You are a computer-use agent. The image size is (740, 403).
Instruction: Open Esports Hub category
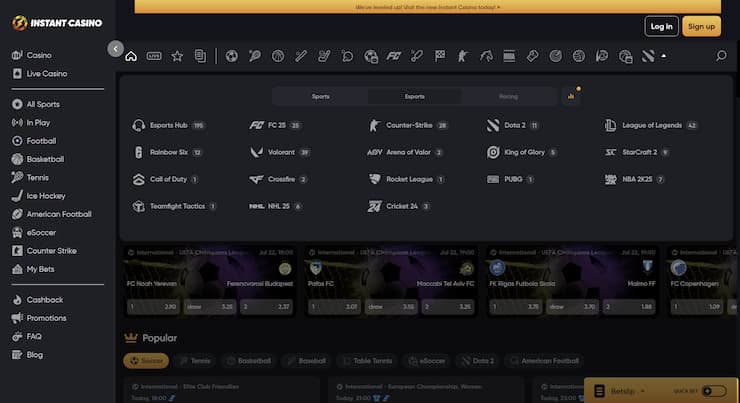tap(168, 126)
